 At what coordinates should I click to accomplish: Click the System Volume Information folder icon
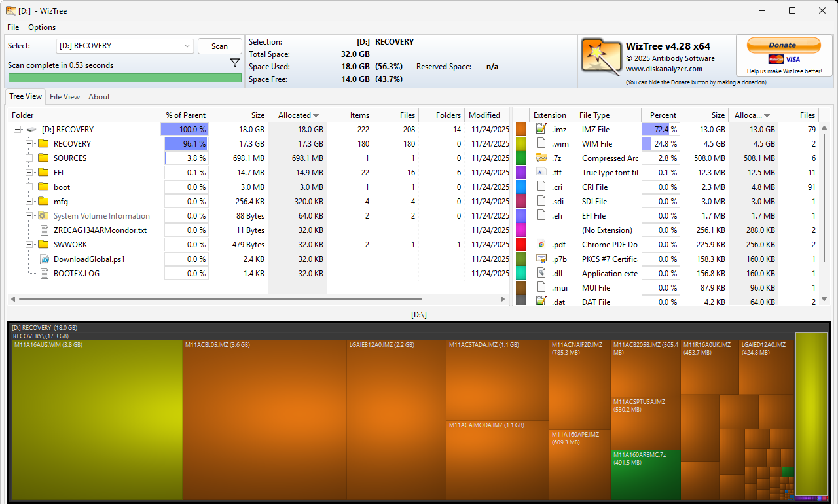(x=44, y=216)
